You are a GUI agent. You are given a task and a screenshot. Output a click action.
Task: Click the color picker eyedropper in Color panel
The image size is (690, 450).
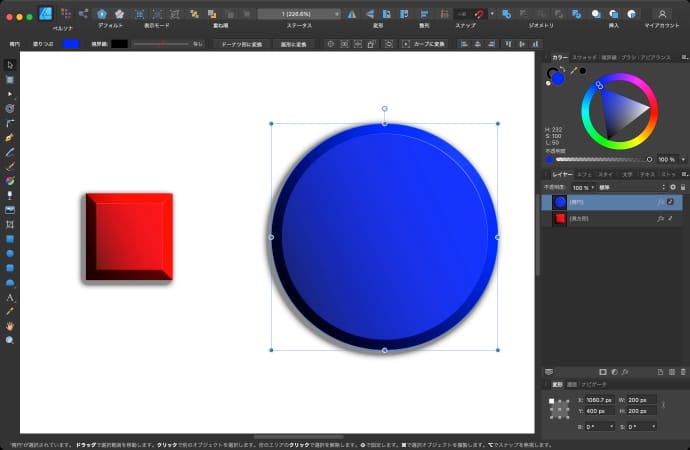tap(573, 72)
